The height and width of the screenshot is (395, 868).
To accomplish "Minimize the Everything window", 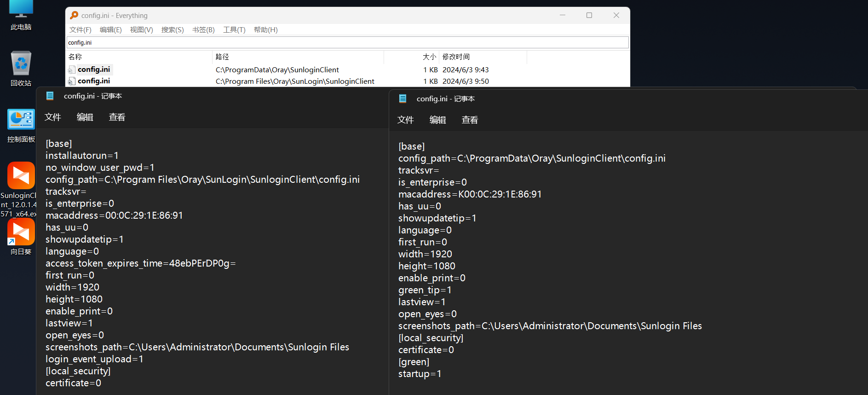I will [x=563, y=15].
